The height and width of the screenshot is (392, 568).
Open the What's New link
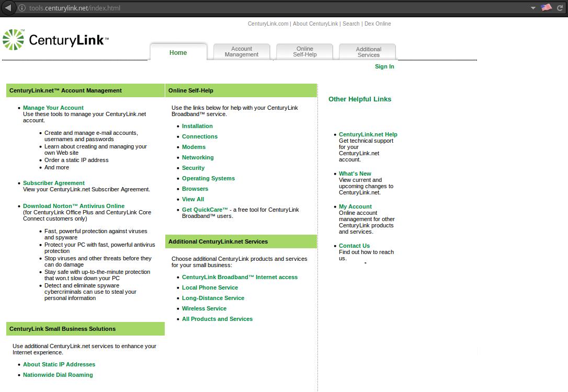[355, 174]
